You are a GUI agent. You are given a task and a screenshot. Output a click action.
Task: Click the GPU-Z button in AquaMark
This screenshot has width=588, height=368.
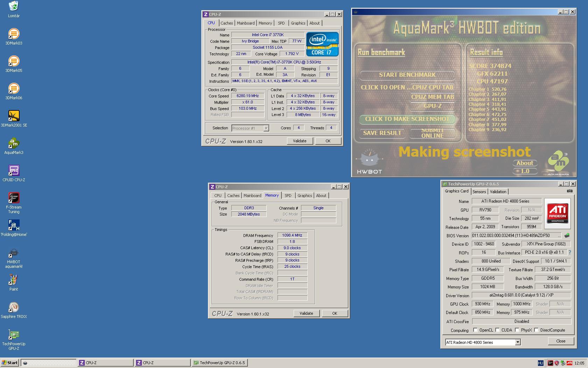(433, 106)
